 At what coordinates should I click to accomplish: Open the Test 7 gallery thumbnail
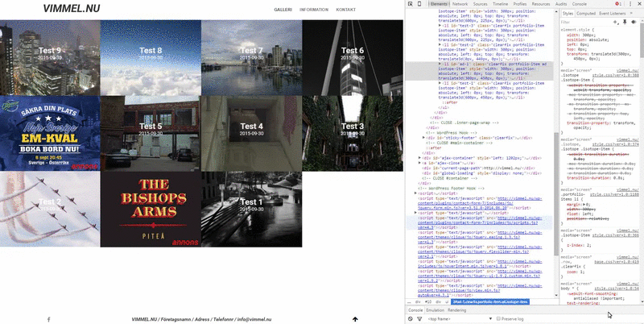(x=251, y=57)
